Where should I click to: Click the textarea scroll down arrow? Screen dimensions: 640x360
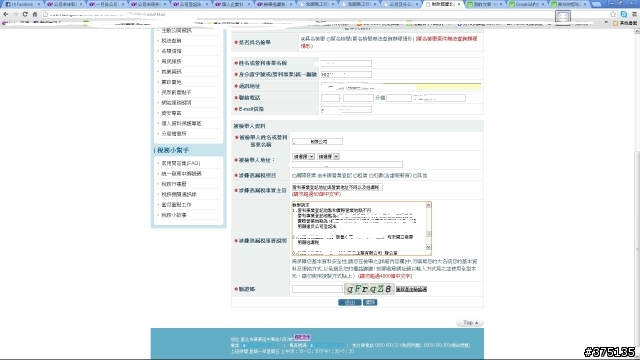pos(428,247)
